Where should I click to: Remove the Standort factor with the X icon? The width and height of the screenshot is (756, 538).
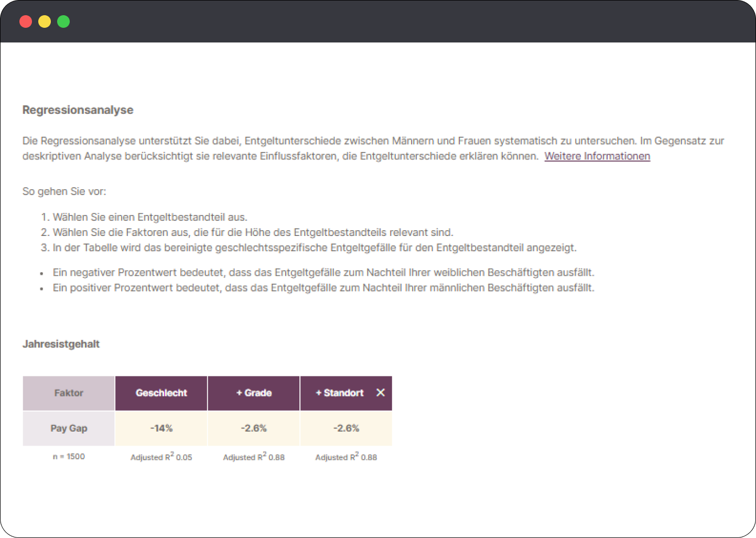point(381,393)
